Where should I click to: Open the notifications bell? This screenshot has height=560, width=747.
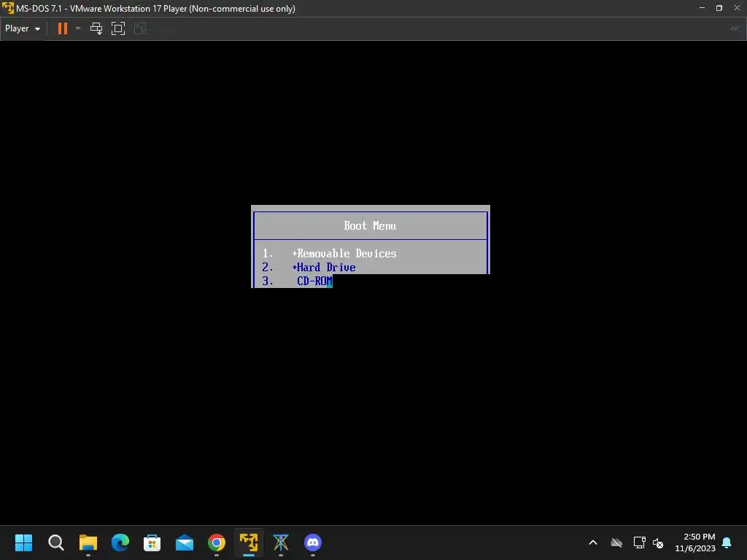click(727, 542)
